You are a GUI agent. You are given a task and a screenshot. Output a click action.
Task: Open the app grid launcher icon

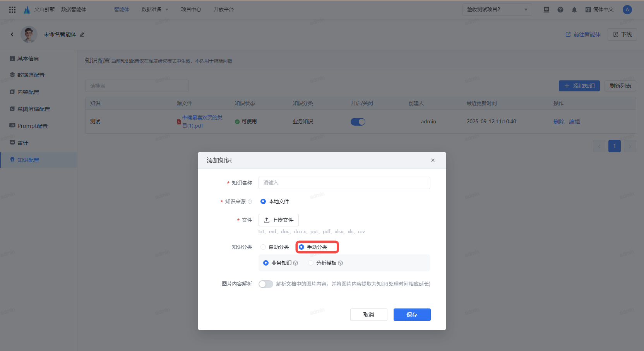[x=12, y=10]
